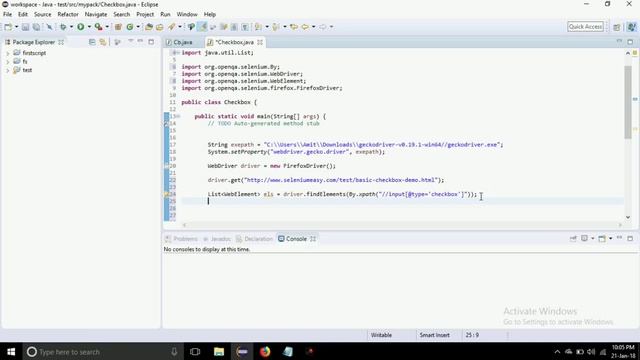Image resolution: width=640 pixels, height=360 pixels.
Task: Click the Run External Tools icon
Action: point(98,27)
